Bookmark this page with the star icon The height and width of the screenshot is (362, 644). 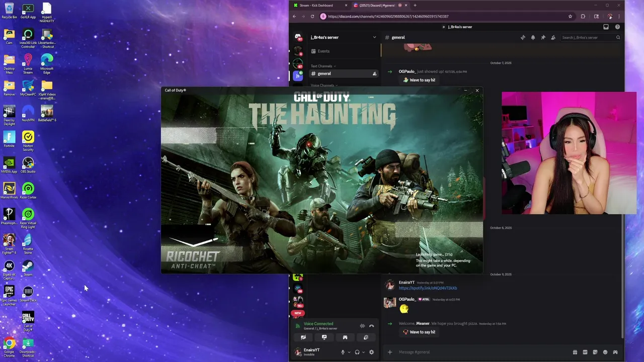(x=570, y=16)
